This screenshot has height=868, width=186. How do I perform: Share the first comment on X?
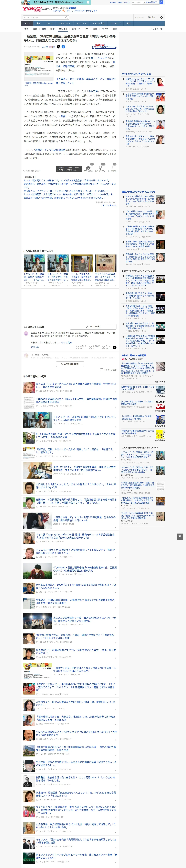(x=114, y=347)
